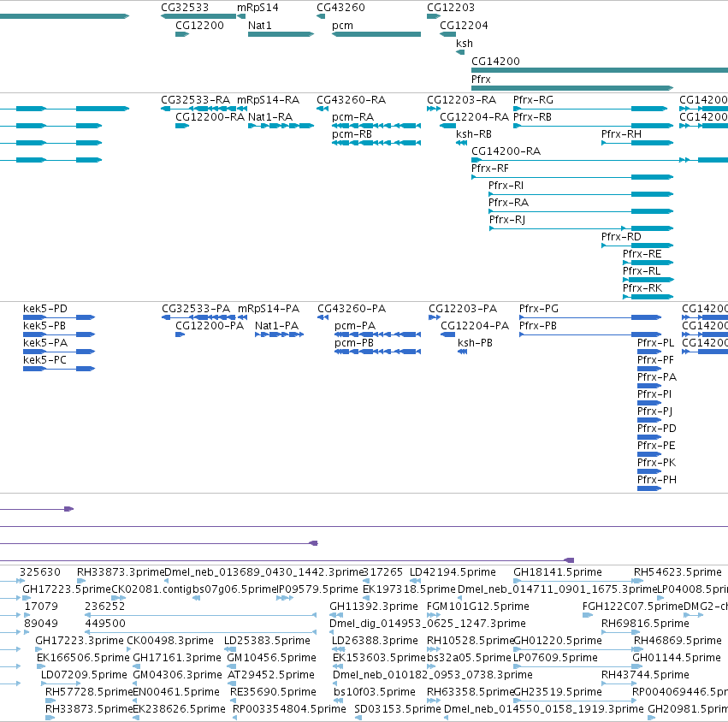Click the Pfrx-RD transcript label

pyautogui.click(x=621, y=237)
